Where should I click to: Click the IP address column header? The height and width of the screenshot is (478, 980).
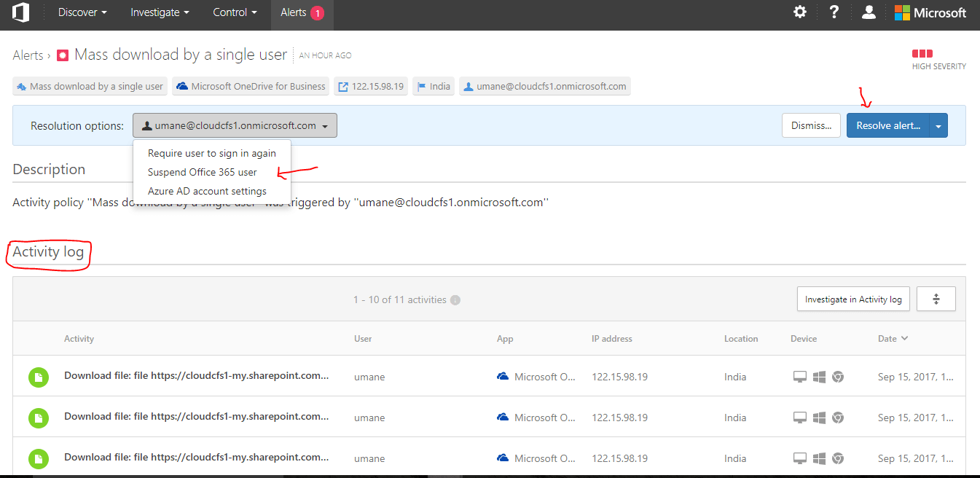[612, 339]
